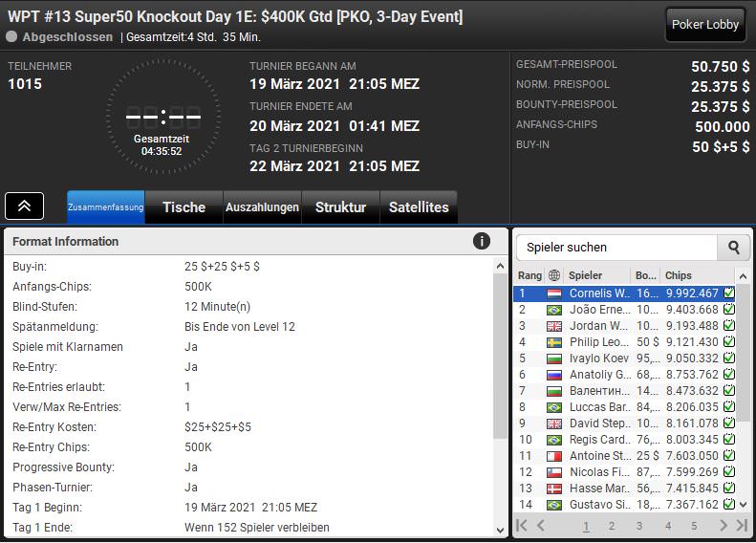Click UK flag next to Jordan W...

click(x=554, y=327)
